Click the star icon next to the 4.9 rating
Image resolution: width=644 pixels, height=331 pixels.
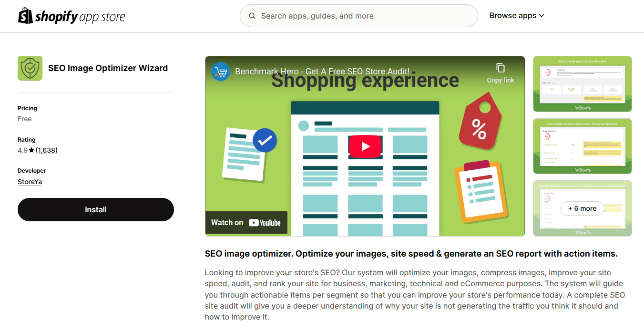(32, 150)
